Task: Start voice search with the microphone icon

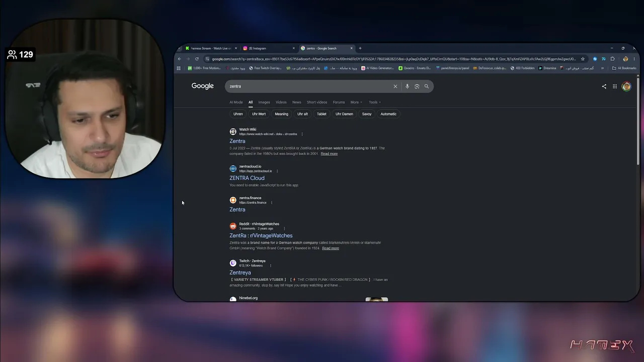Action: (x=407, y=86)
